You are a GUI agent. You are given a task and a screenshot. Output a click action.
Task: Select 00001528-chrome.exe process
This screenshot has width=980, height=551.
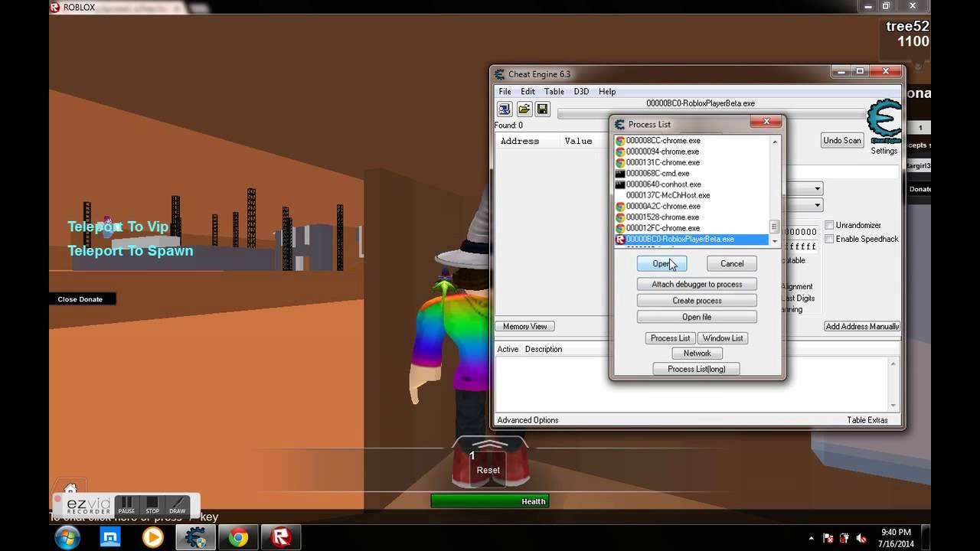point(692,217)
